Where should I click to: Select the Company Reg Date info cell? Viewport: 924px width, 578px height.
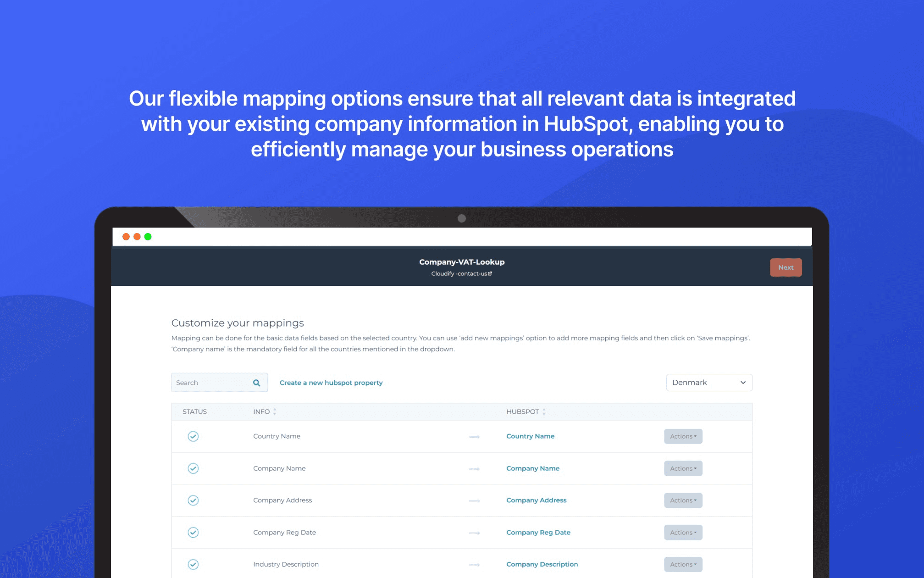(x=284, y=532)
